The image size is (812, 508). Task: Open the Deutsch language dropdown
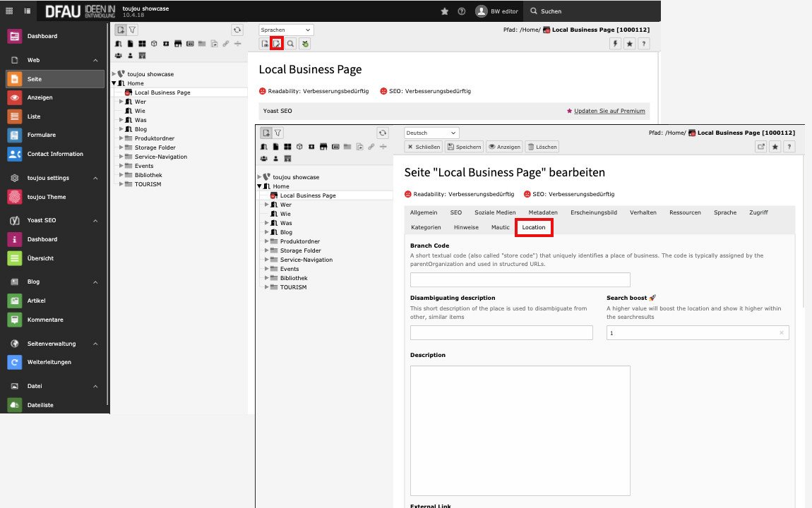[431, 133]
